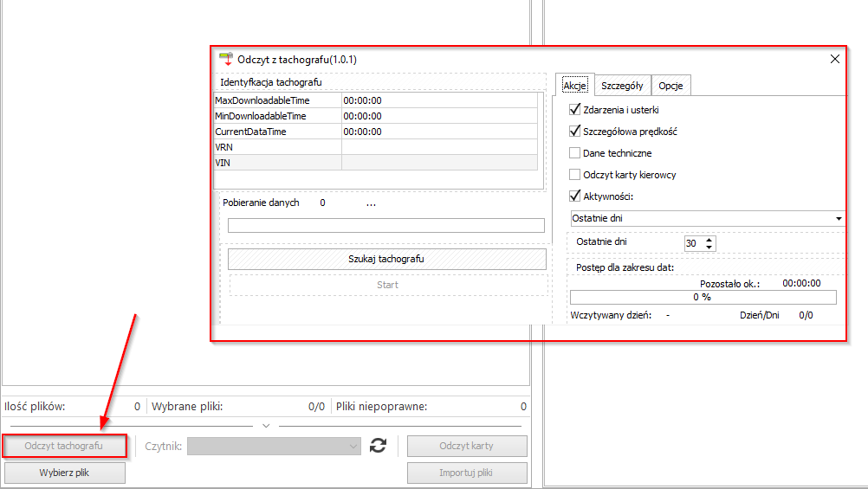Toggle the Aktywności checkbox
Screen dimensions: 868x489
(x=574, y=196)
